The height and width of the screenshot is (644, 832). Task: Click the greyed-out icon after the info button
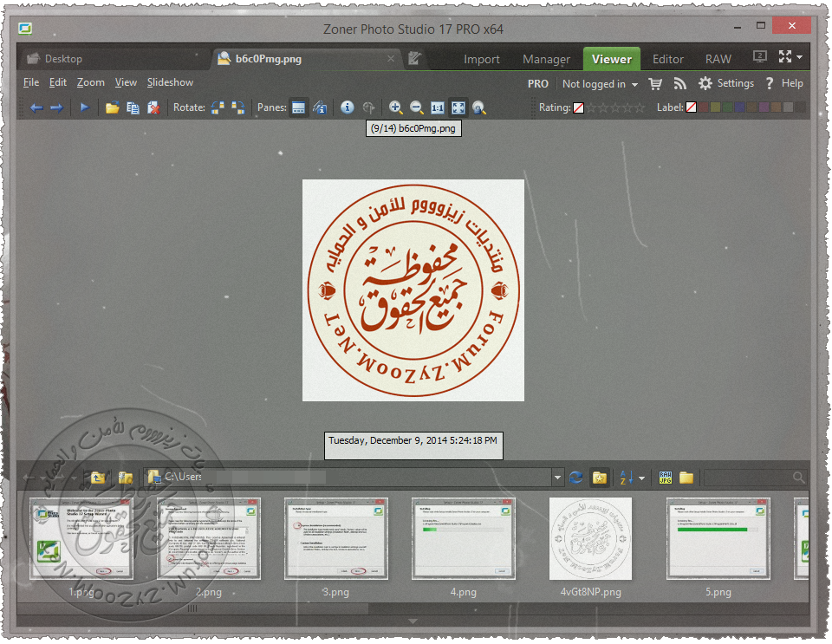tap(369, 107)
